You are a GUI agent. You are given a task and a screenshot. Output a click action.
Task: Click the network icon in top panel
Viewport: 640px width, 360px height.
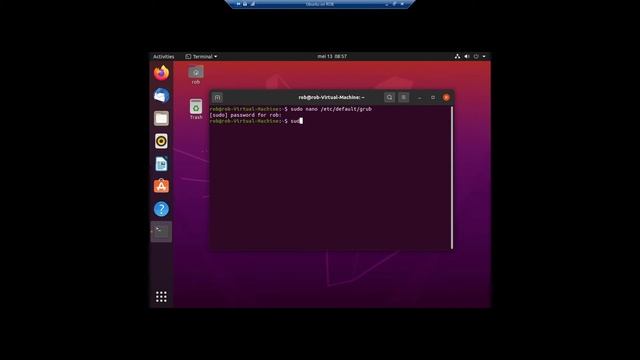[457, 56]
